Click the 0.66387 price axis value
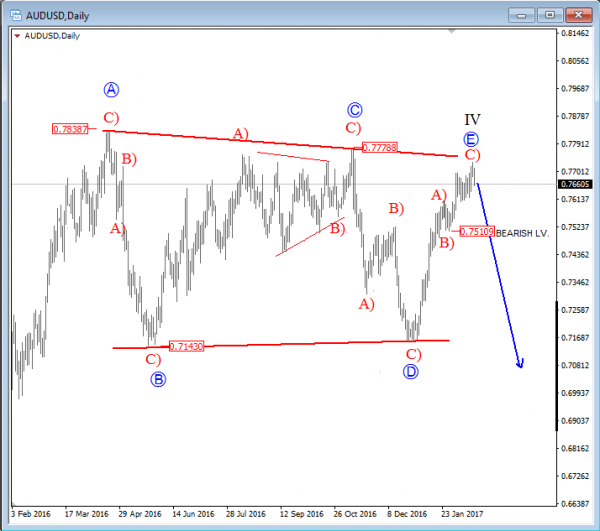This screenshot has height=531, width=600. [x=575, y=504]
